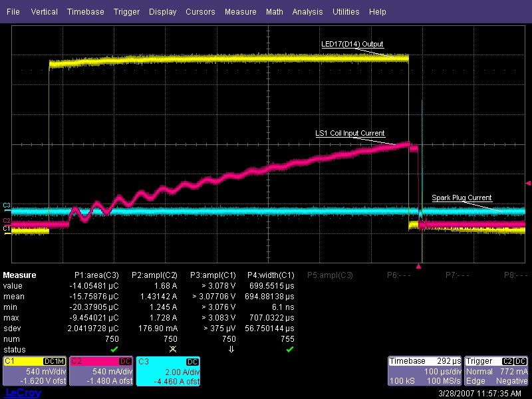Screen dimensions: 532x399
Task: Open the Math menu
Action: click(x=275, y=12)
